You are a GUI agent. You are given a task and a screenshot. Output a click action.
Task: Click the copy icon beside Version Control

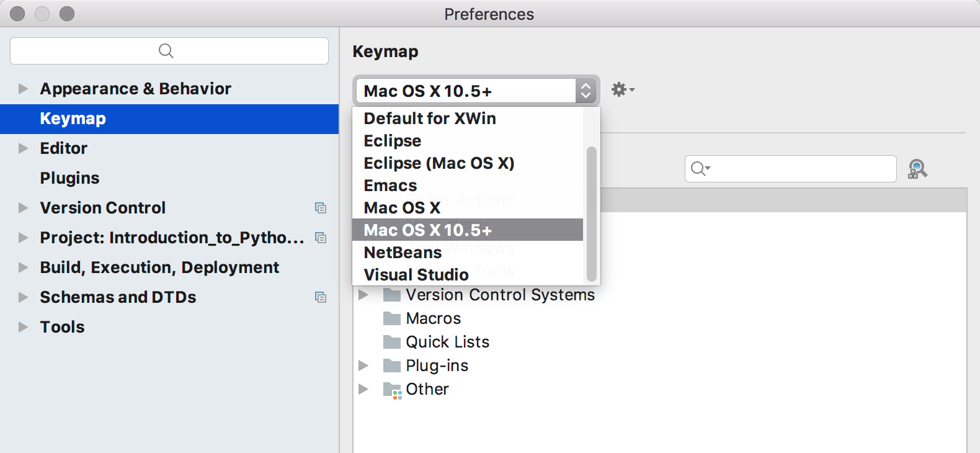[x=321, y=208]
